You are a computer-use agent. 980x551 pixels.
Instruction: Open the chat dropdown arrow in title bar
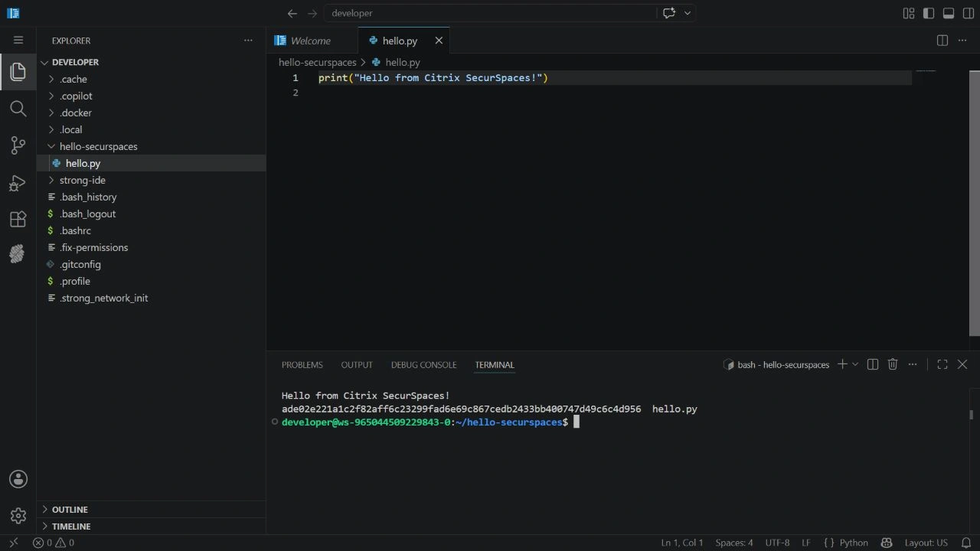tap(687, 13)
